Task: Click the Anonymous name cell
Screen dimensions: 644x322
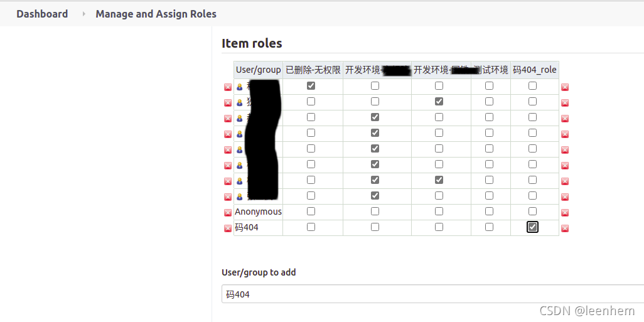Action: (x=259, y=212)
